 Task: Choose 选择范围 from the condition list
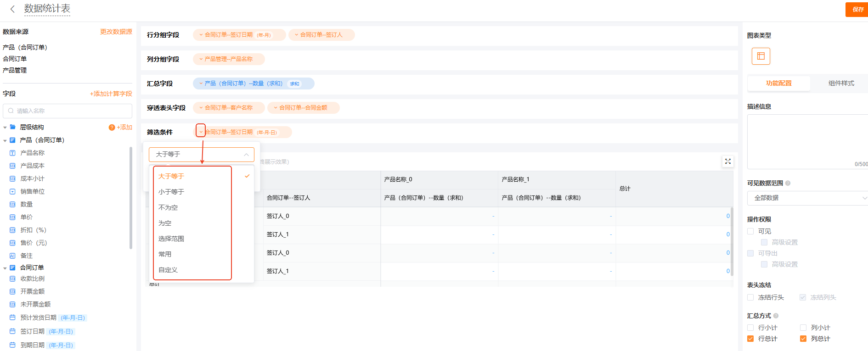click(x=171, y=239)
